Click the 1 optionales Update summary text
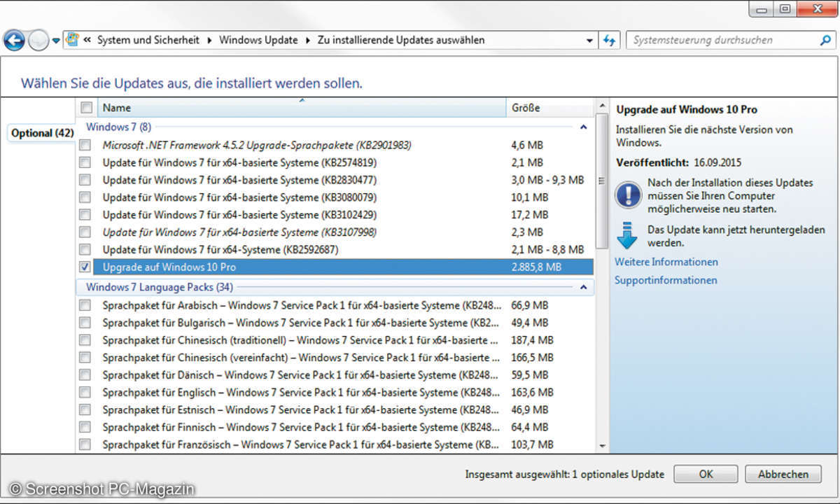Image resolution: width=840 pixels, height=504 pixels. (x=619, y=474)
